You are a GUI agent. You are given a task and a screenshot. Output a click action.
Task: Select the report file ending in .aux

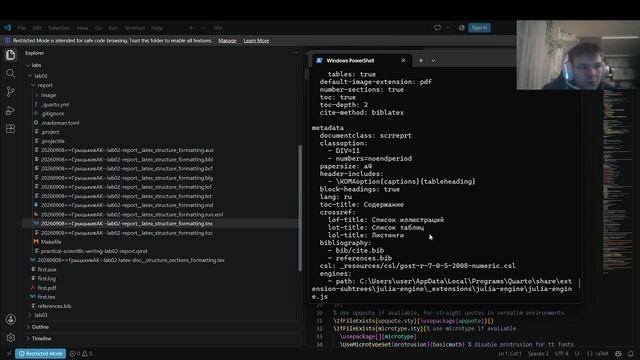(127, 150)
